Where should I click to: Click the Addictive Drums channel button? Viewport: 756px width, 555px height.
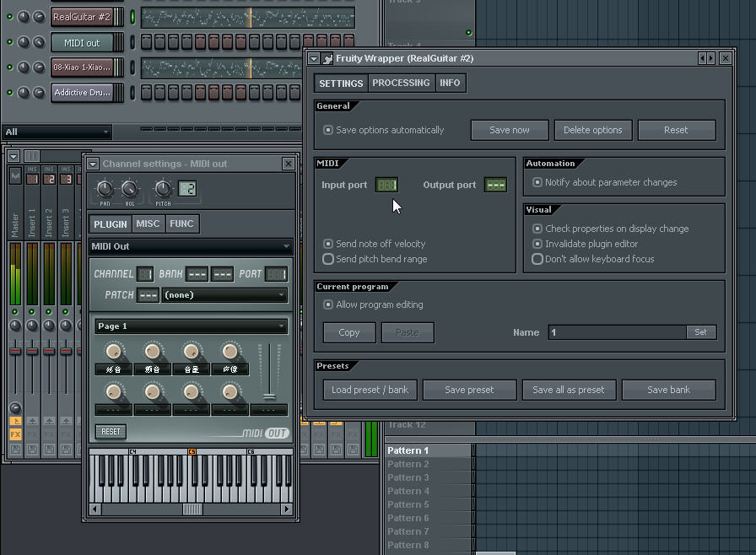pos(82,93)
